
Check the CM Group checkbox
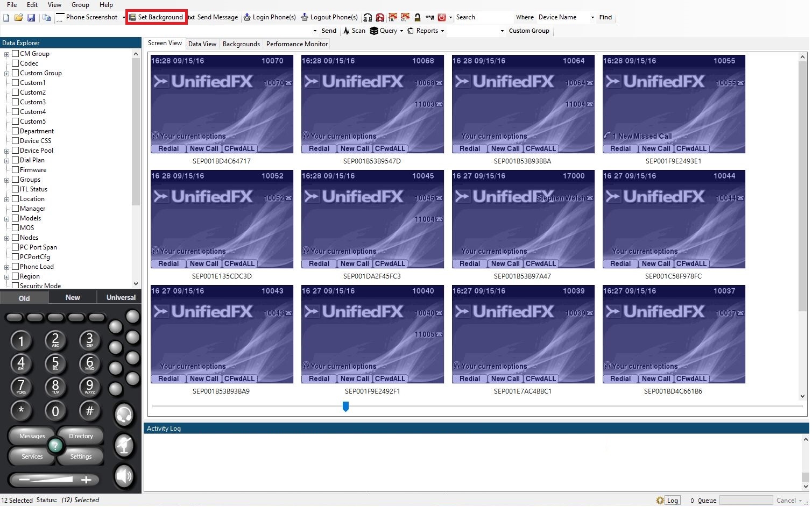coord(16,54)
